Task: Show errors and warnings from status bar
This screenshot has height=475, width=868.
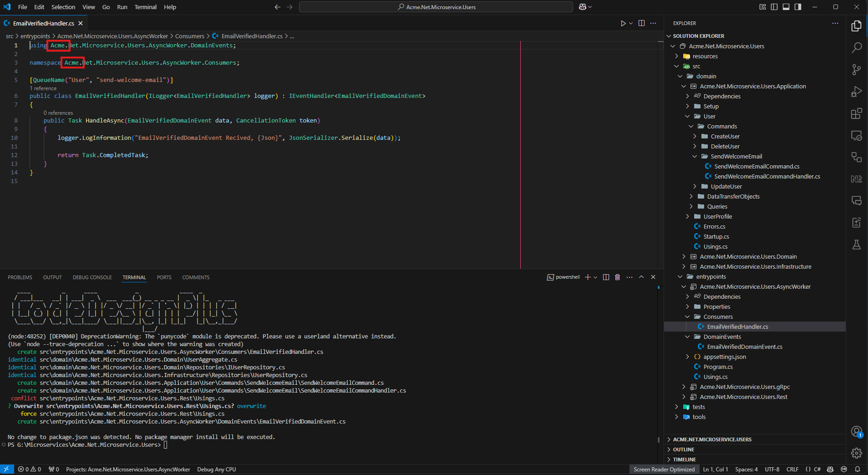Action: tap(29, 469)
